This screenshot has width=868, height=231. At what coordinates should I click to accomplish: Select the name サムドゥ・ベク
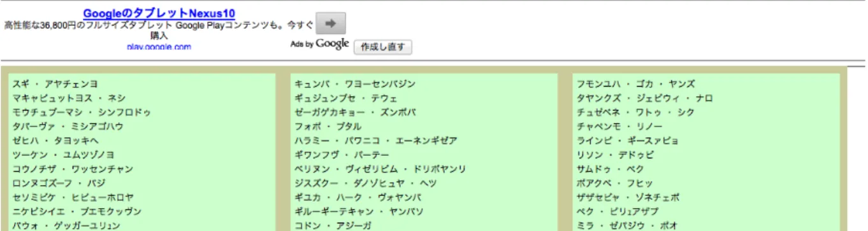(x=611, y=169)
